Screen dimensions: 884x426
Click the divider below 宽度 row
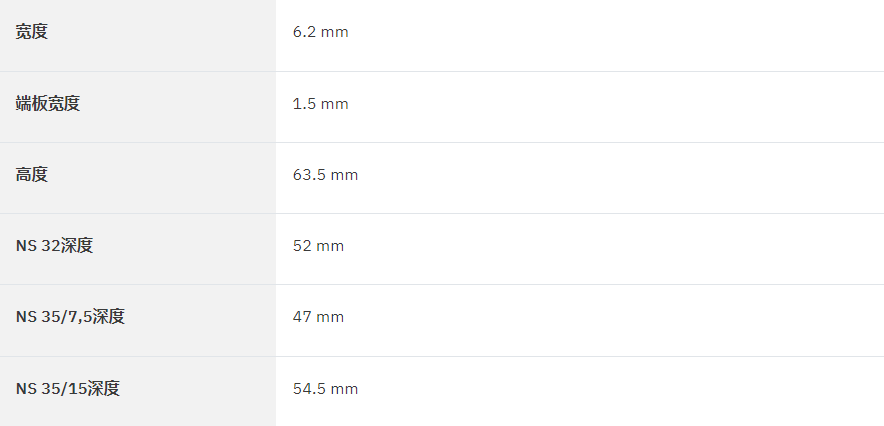tap(442, 72)
